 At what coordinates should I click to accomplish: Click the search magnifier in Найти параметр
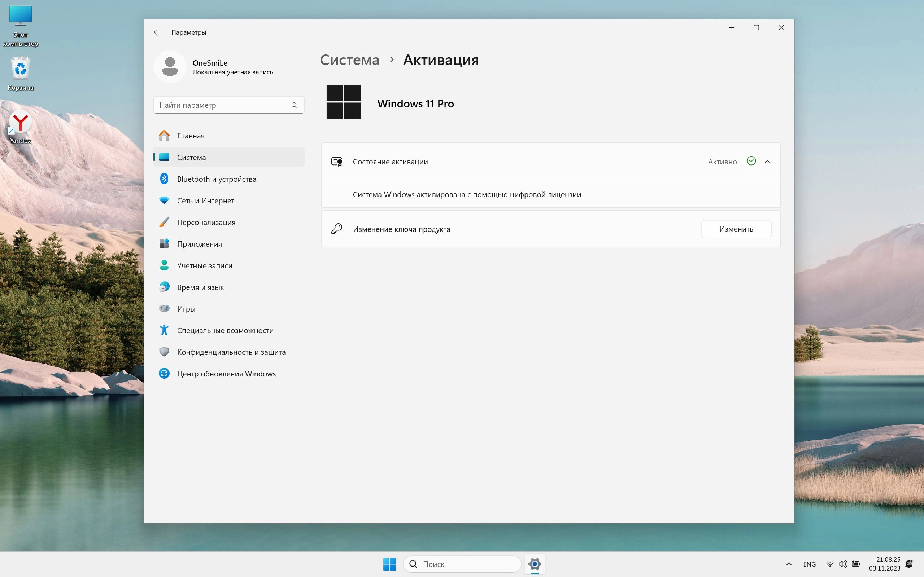coord(294,105)
